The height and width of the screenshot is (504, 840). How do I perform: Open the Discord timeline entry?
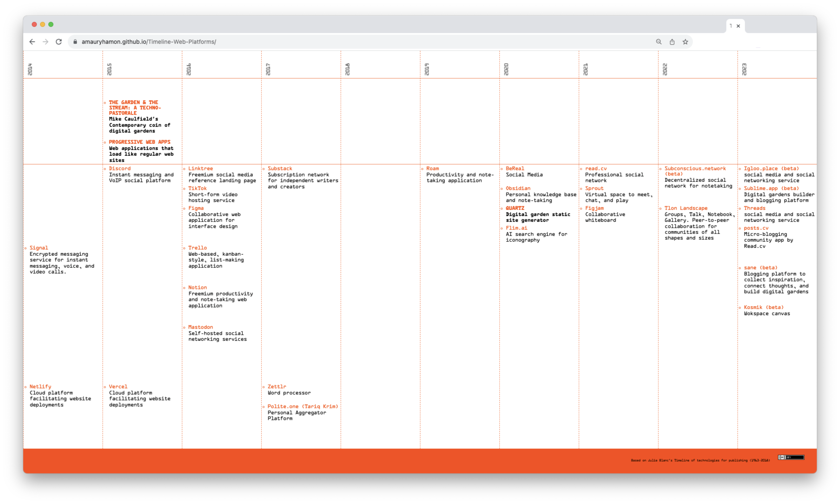coord(120,169)
